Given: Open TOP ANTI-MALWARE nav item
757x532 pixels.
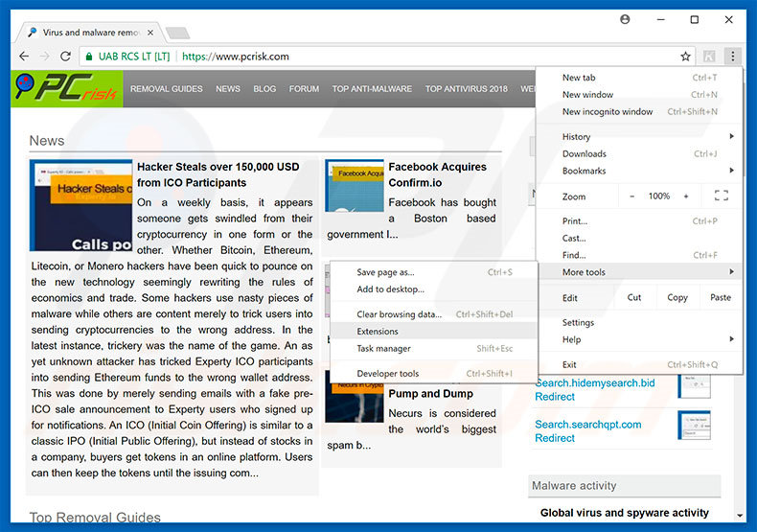Looking at the screenshot, I should (372, 89).
